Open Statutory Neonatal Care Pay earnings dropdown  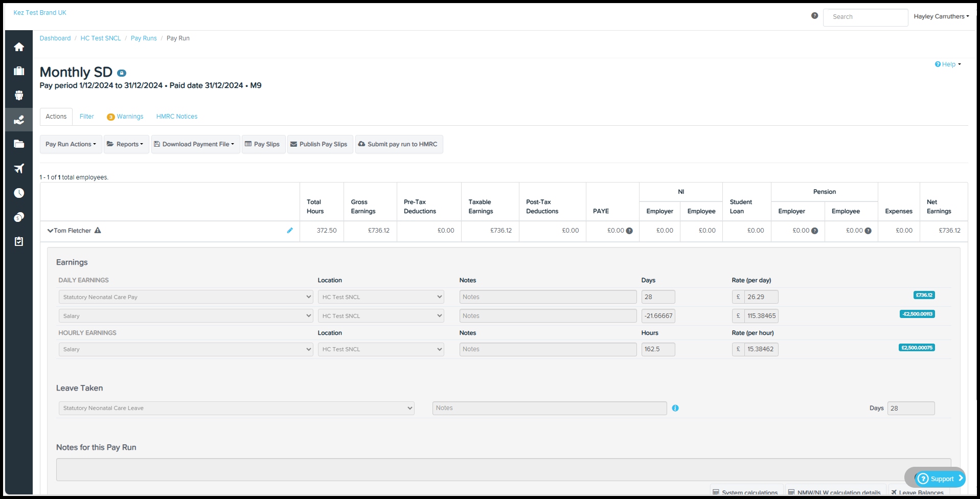186,297
